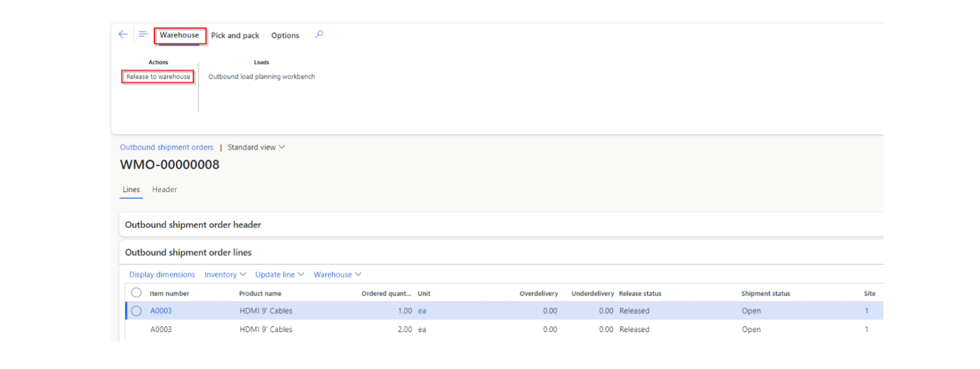This screenshot has width=980, height=369.
Task: Expand Outbound shipment order header section
Action: click(501, 225)
